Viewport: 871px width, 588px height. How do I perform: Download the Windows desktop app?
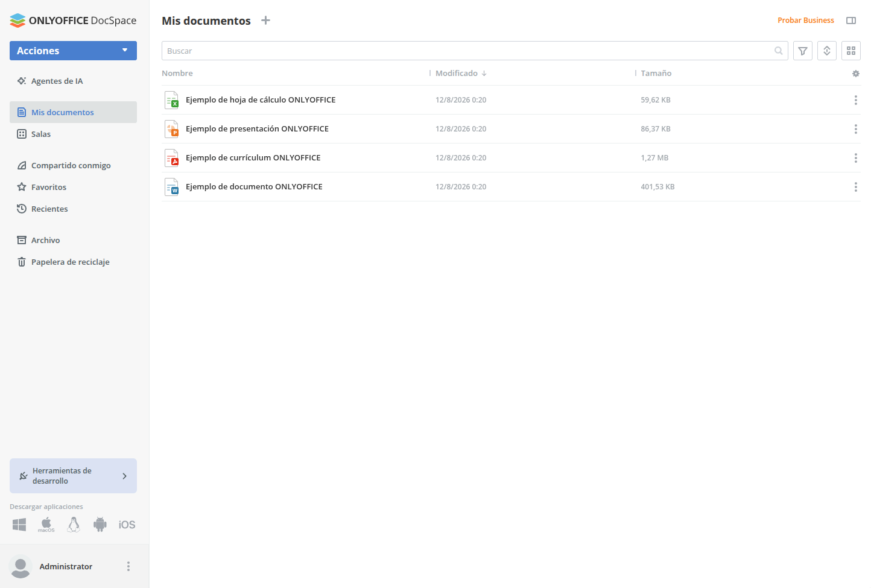click(x=19, y=525)
